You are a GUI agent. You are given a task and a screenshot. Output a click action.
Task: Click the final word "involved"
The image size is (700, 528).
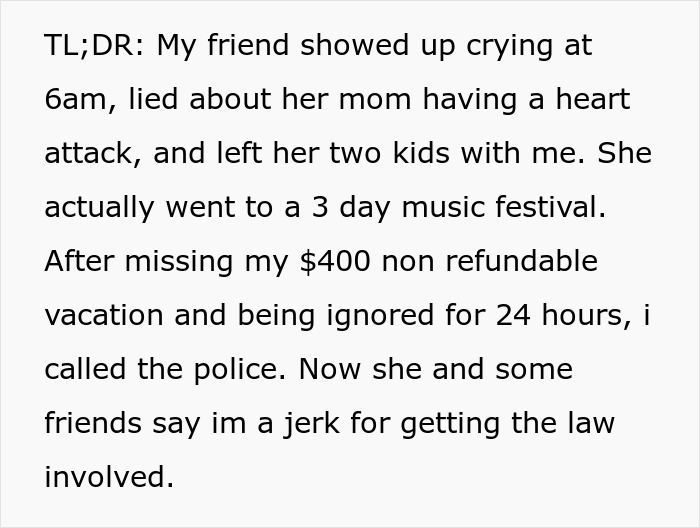(x=107, y=478)
